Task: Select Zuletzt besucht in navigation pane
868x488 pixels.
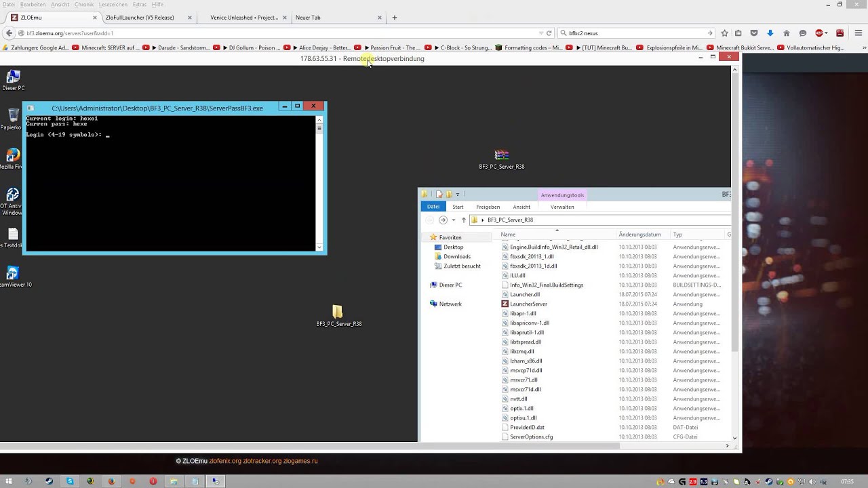Action: coord(462,266)
